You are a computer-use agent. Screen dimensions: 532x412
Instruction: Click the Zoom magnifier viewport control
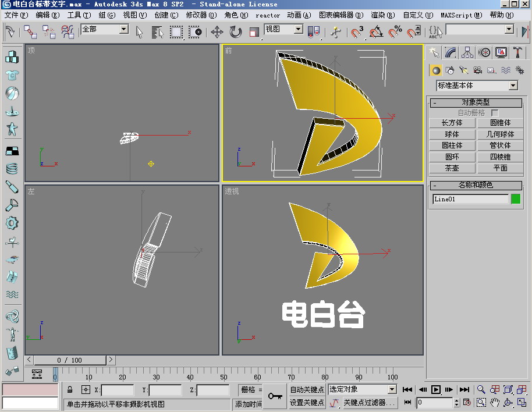pyautogui.click(x=481, y=389)
